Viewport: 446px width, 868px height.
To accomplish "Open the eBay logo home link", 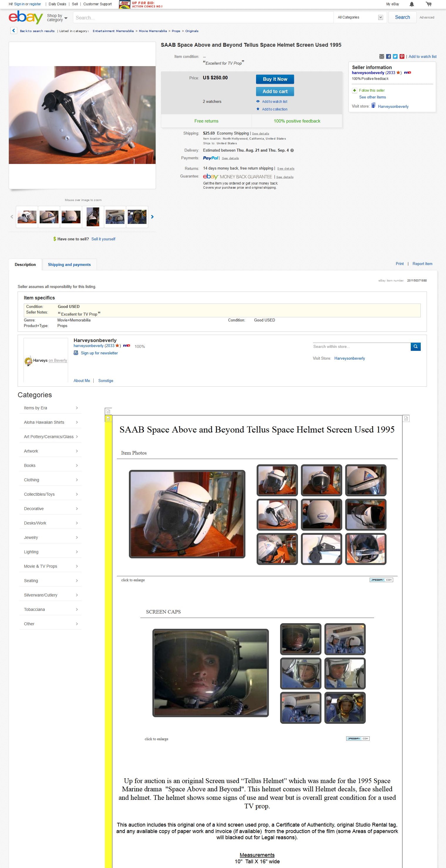I will click(26, 17).
